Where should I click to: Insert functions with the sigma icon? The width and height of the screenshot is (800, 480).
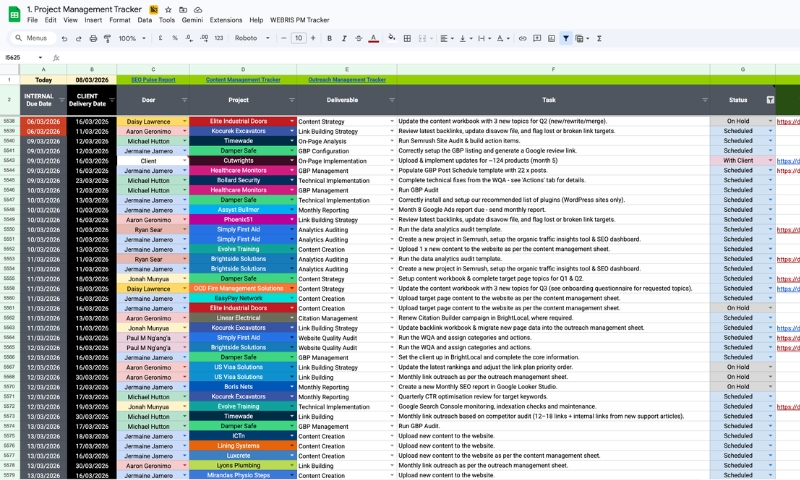[x=599, y=38]
